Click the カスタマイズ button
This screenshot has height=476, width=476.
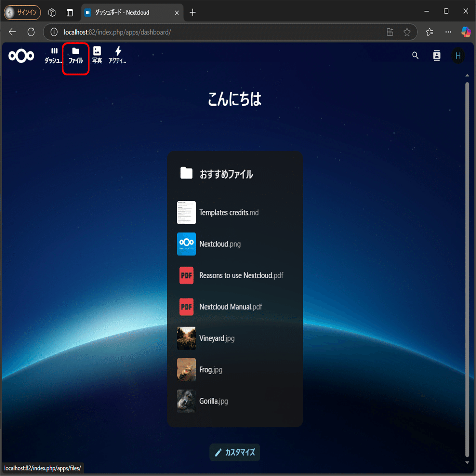point(234,452)
